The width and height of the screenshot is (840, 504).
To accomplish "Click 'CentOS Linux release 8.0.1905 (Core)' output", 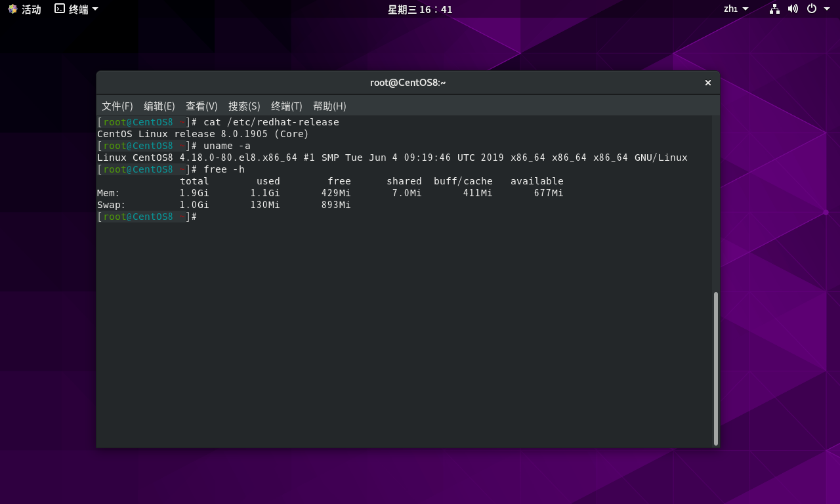I will [203, 134].
